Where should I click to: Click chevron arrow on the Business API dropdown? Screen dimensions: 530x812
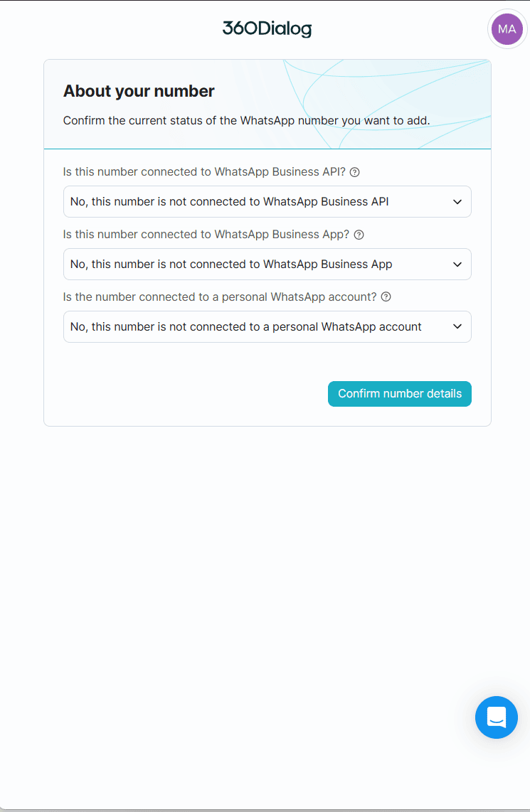(x=457, y=202)
